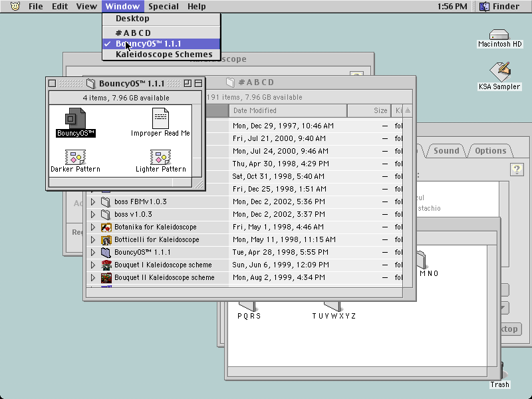Choose # A B C D from the Window menu
This screenshot has width=532, height=399.
(162, 33)
